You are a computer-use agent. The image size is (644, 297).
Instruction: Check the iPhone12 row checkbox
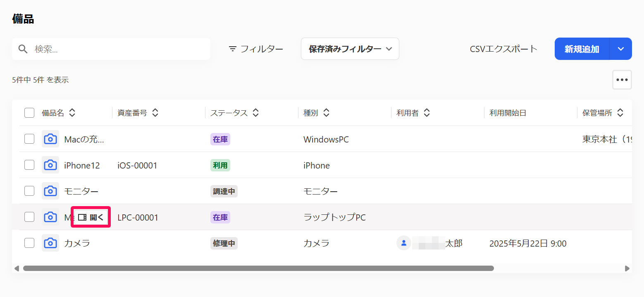click(x=29, y=165)
